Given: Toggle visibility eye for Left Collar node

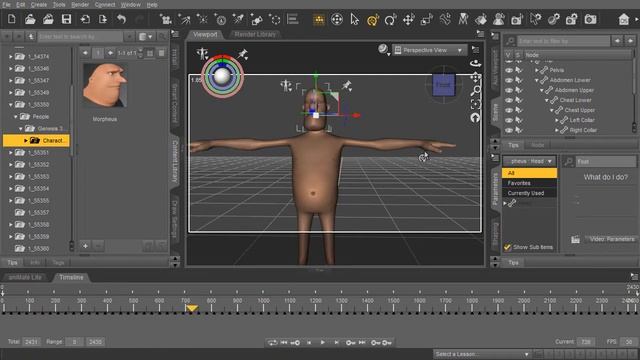Looking at the screenshot, I should [x=509, y=120].
